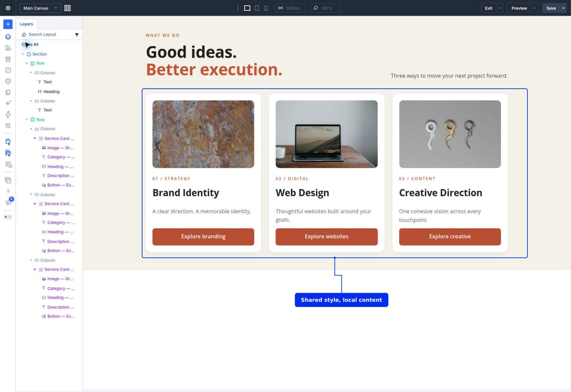Toggle the click-mode cursor icon in the sidebar
The height and width of the screenshot is (392, 571).
click(8, 142)
